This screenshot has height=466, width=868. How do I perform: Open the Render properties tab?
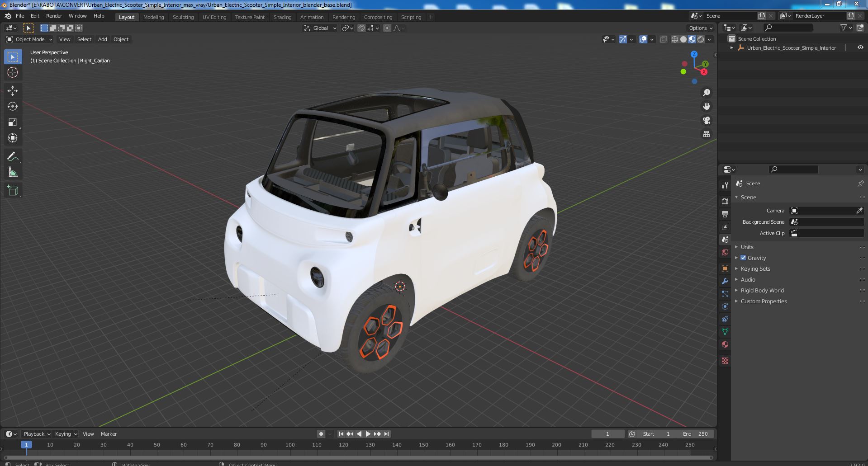pos(725,201)
